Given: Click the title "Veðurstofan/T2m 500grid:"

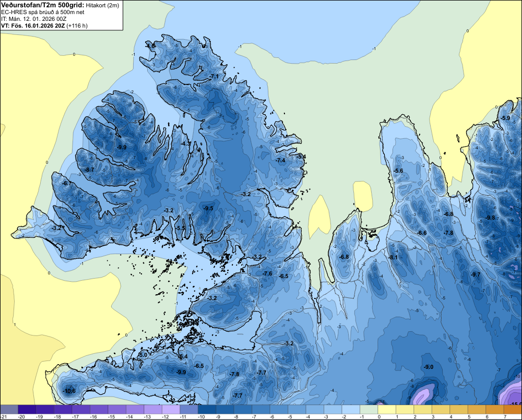Looking at the screenshot, I should click(x=43, y=5).
